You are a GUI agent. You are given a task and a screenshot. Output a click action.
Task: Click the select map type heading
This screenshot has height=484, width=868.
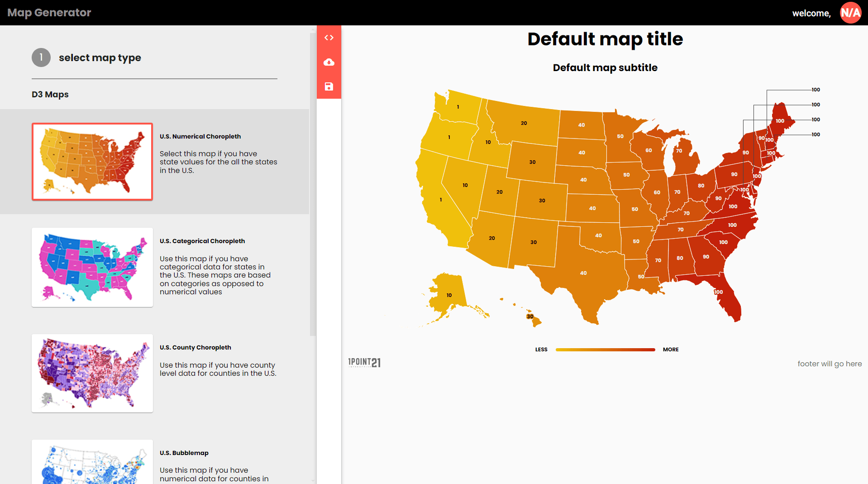coord(100,58)
